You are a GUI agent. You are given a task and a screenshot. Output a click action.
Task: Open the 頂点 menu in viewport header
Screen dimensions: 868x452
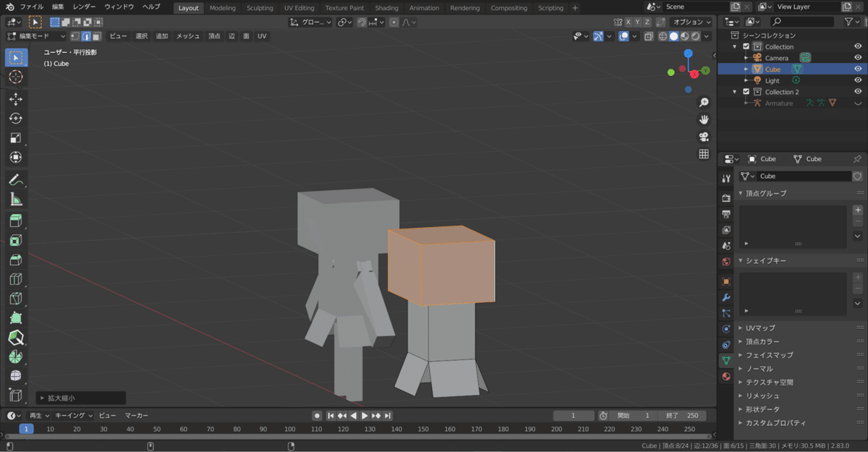[214, 36]
